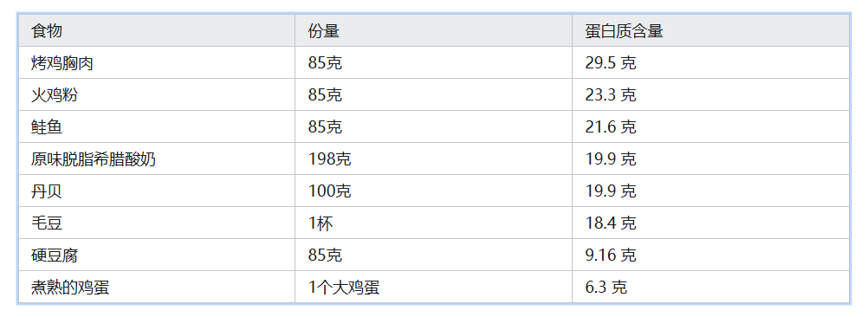Viewport: 868px width, 317px height.
Task: Click the 21.6 克 protein value
Action: (611, 127)
